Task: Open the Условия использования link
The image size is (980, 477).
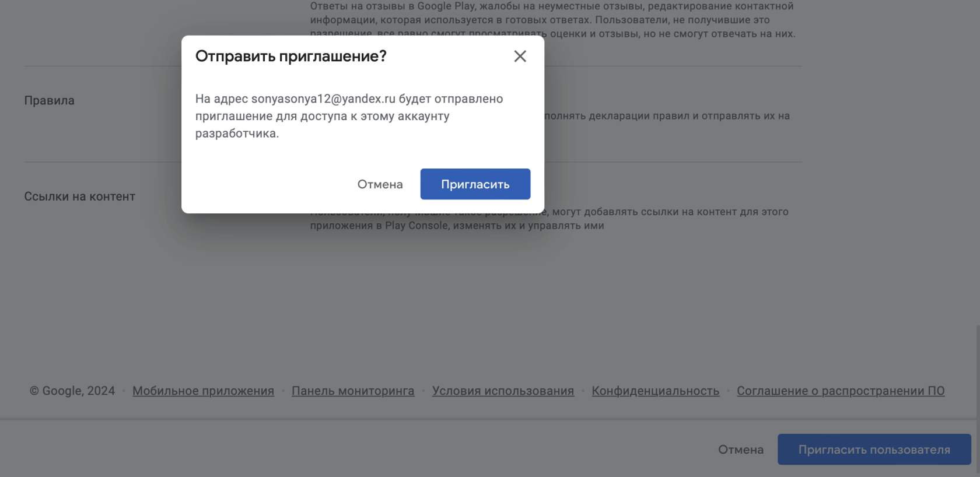Action: coord(503,391)
